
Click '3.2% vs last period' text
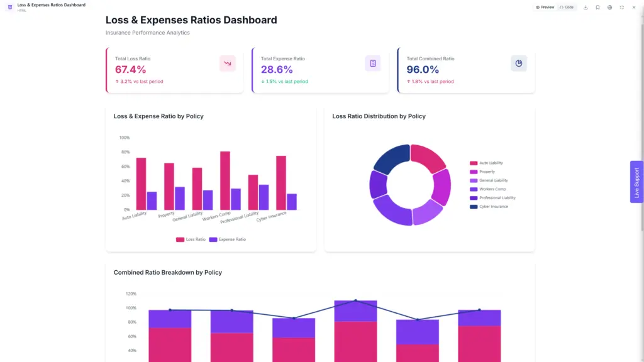pyautogui.click(x=142, y=81)
